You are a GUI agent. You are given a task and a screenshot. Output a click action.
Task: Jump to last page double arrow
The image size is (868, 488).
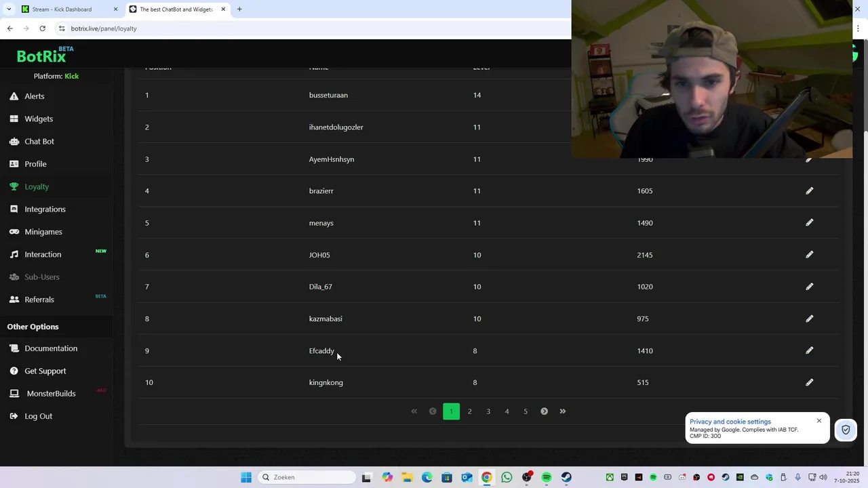click(562, 411)
